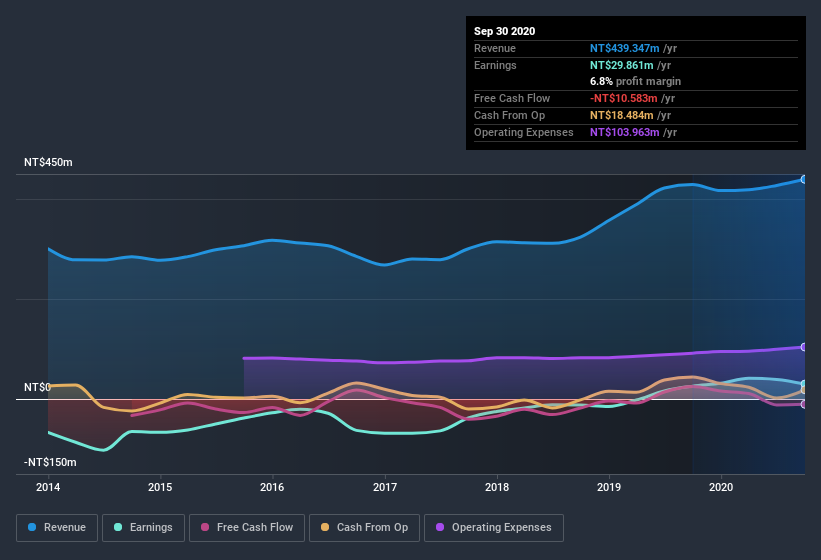Click the 2020 x-axis label

click(721, 487)
